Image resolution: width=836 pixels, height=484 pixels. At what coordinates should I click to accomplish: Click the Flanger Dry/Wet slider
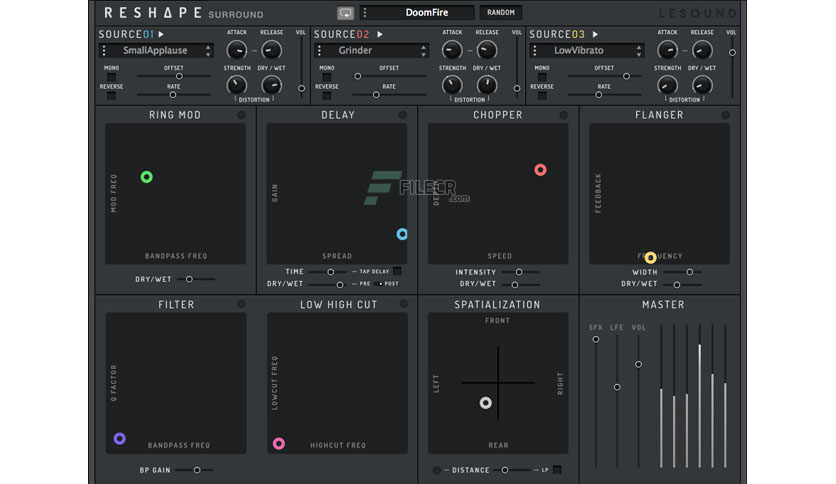click(x=682, y=285)
